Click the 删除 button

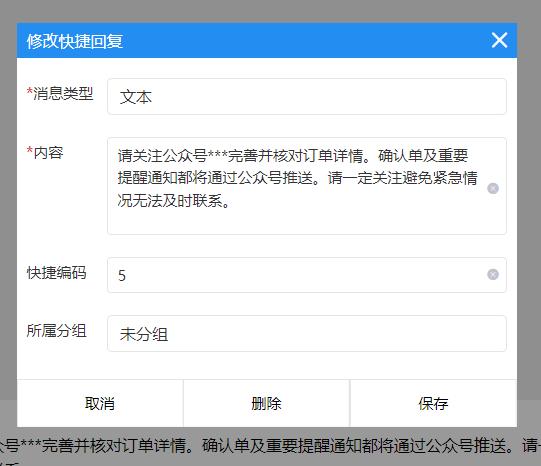coord(266,403)
